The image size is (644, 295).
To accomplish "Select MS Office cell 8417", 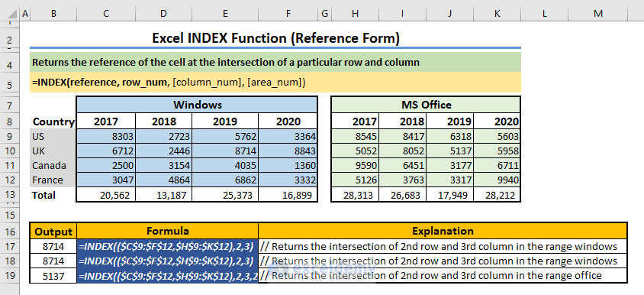I will (403, 136).
